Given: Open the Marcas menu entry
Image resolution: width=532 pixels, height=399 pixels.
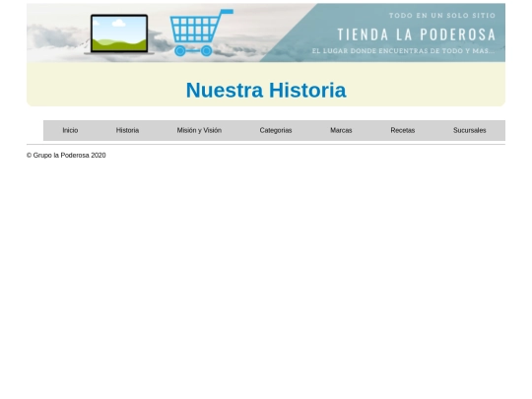Looking at the screenshot, I should (x=341, y=130).
